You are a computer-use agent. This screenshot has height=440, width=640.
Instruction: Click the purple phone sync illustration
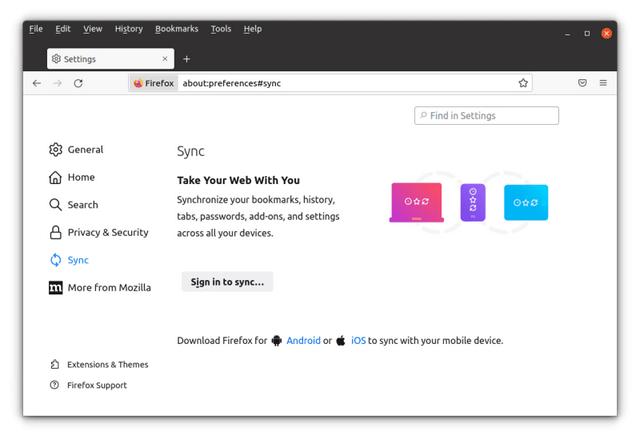tap(473, 202)
